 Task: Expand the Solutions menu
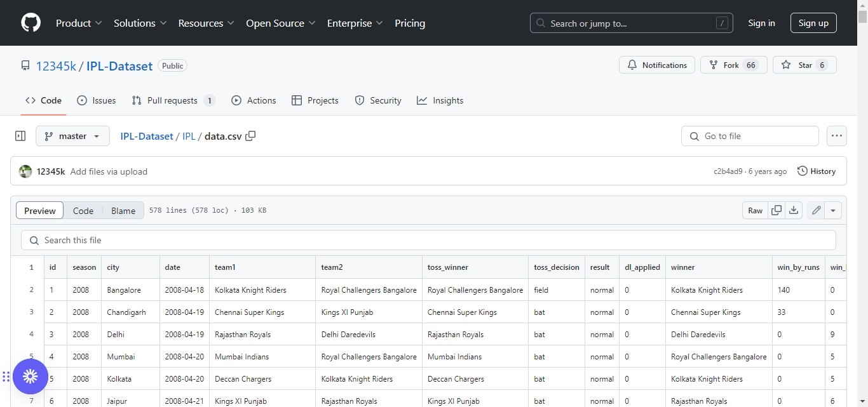140,23
